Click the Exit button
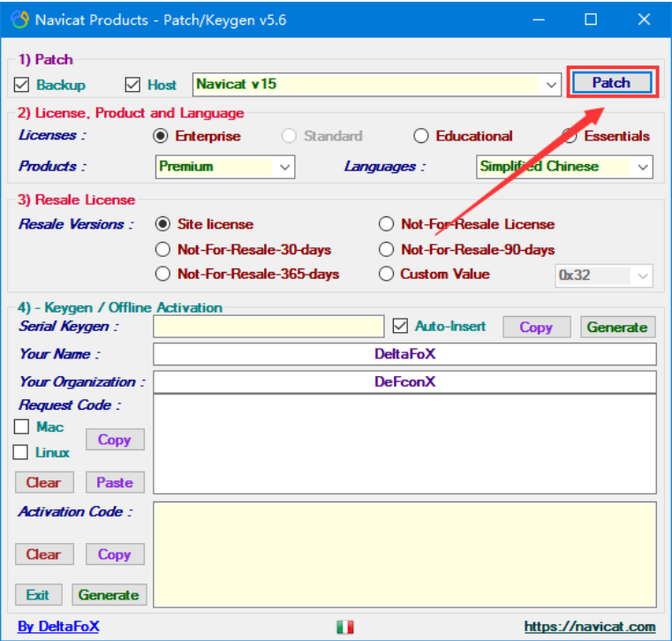The height and width of the screenshot is (641, 672). tap(39, 595)
